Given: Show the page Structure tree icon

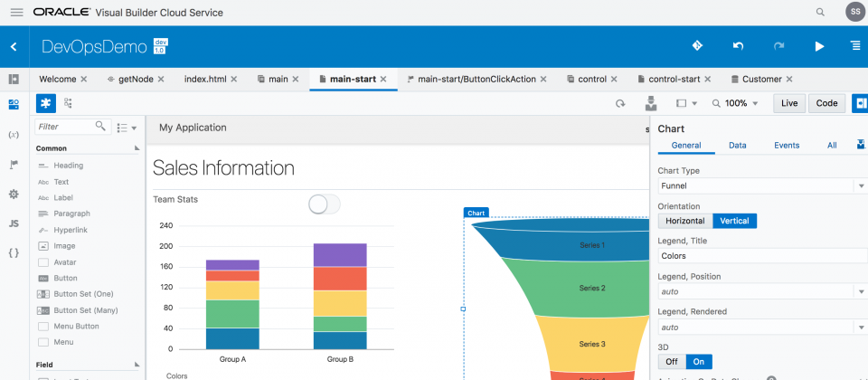Looking at the screenshot, I should (x=68, y=103).
